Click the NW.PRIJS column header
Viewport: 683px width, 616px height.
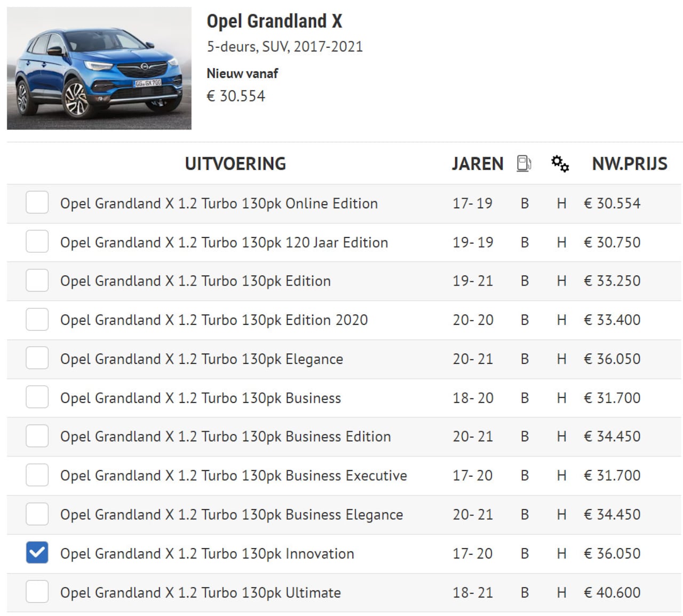(629, 164)
